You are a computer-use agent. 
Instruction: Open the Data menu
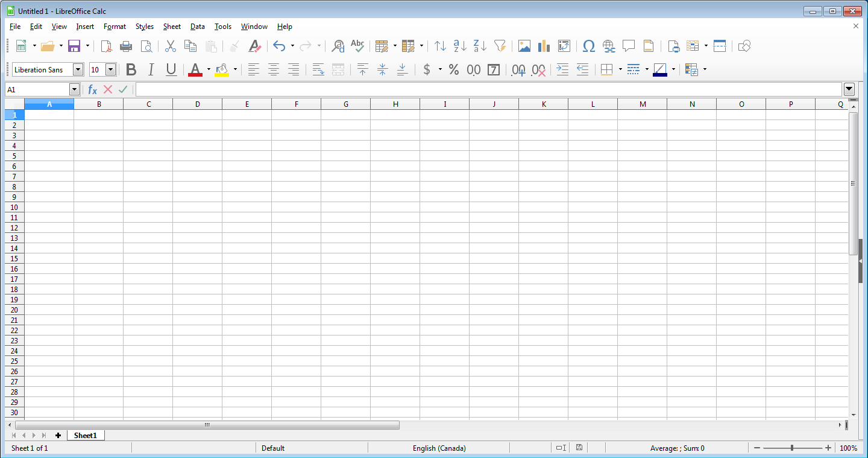198,27
